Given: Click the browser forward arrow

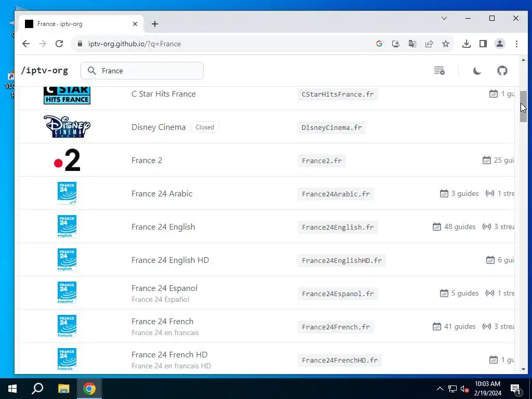Looking at the screenshot, I should (43, 44).
